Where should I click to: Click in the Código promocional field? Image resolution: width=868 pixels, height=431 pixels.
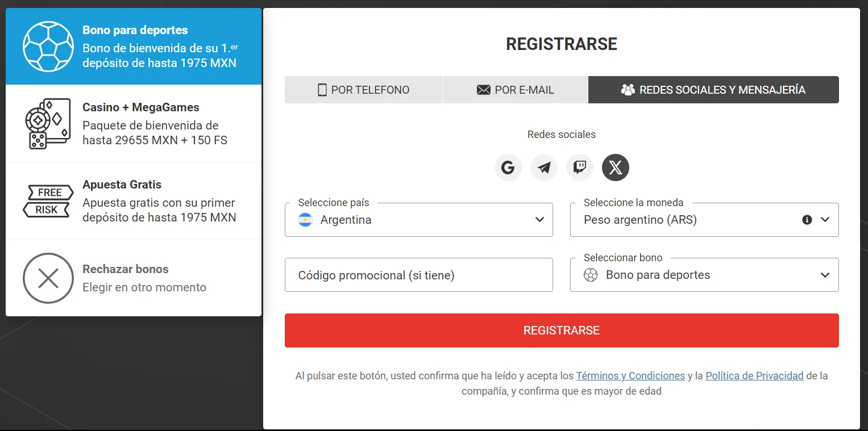point(419,275)
